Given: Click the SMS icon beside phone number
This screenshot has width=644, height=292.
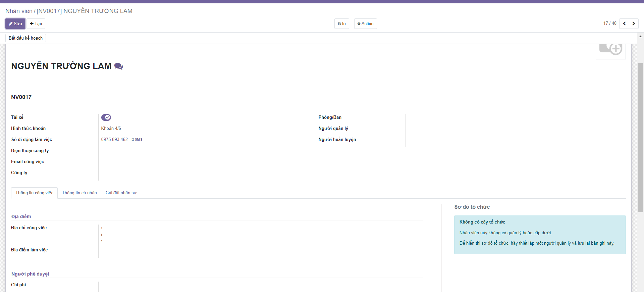Looking at the screenshot, I should point(137,139).
